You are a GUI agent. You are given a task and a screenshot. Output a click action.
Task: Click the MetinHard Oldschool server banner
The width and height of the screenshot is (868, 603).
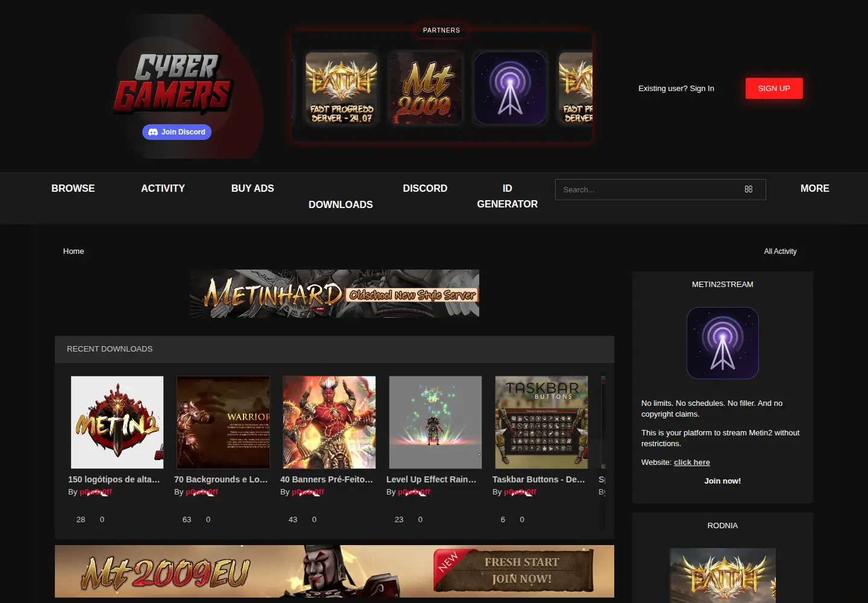335,294
